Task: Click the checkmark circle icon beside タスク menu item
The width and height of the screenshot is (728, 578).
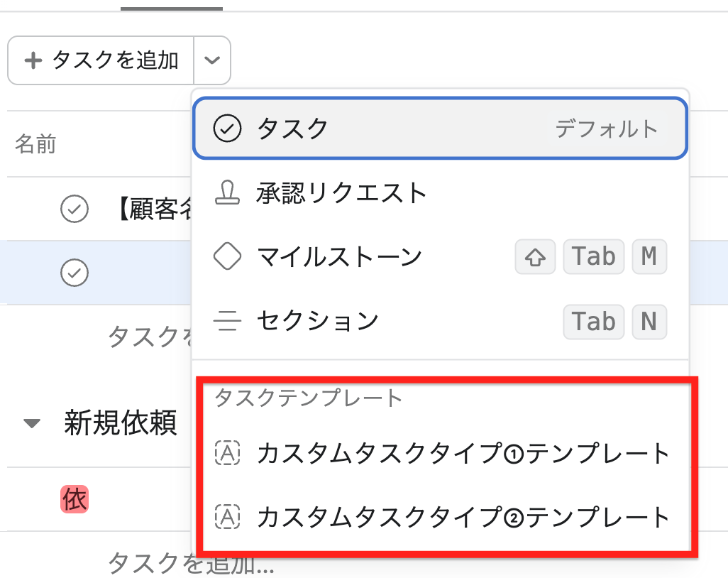Action: point(227,129)
